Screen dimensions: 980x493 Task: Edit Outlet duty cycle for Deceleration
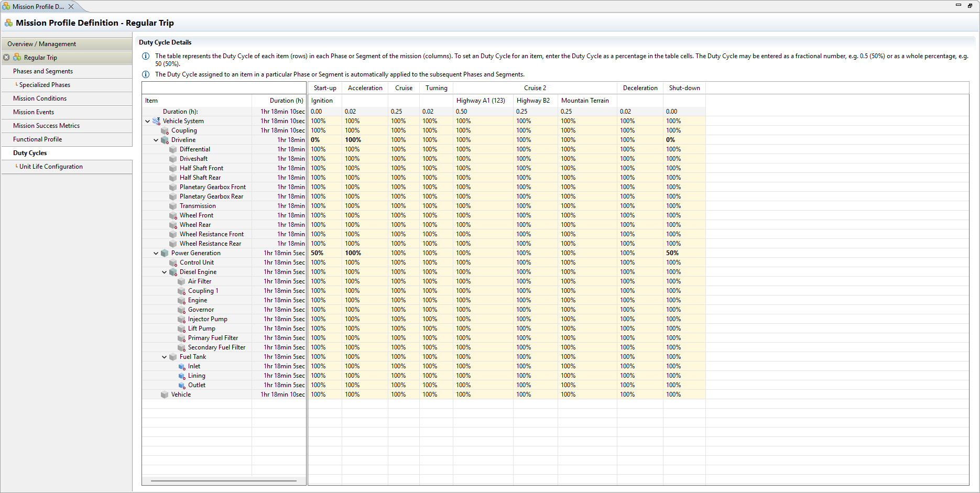coord(640,385)
